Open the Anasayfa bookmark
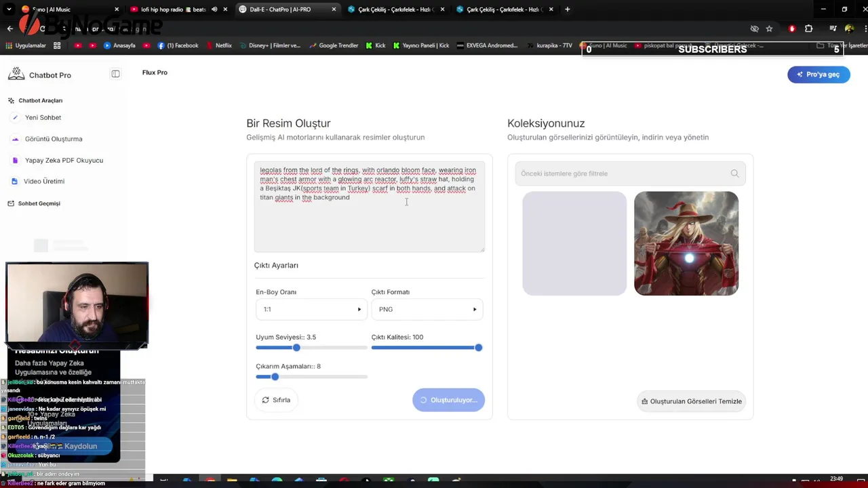This screenshot has width=868, height=488. pyautogui.click(x=119, y=45)
